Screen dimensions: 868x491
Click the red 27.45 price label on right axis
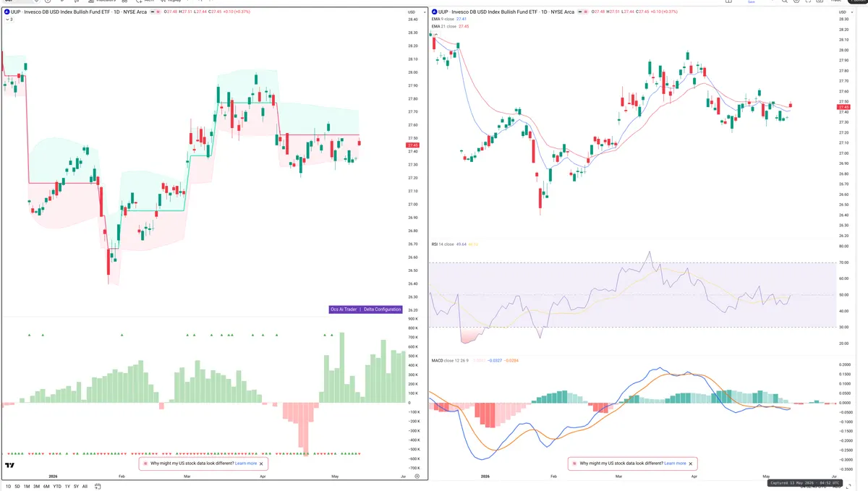[x=843, y=107]
